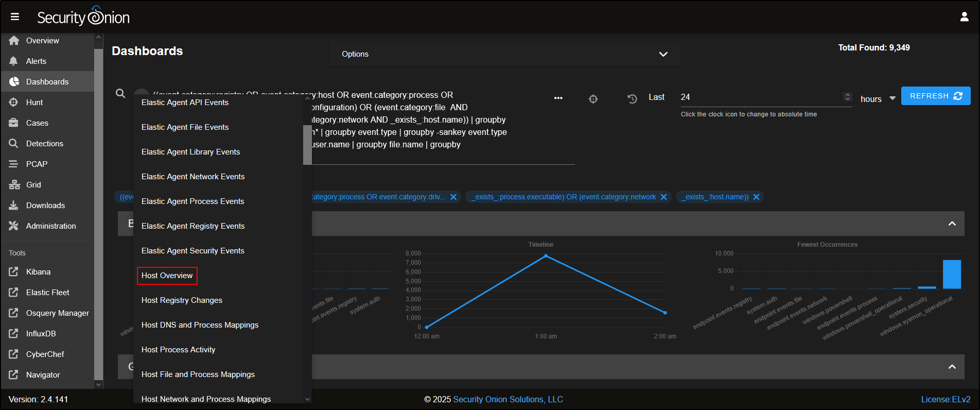Open the hamburger navigation menu

(x=15, y=17)
